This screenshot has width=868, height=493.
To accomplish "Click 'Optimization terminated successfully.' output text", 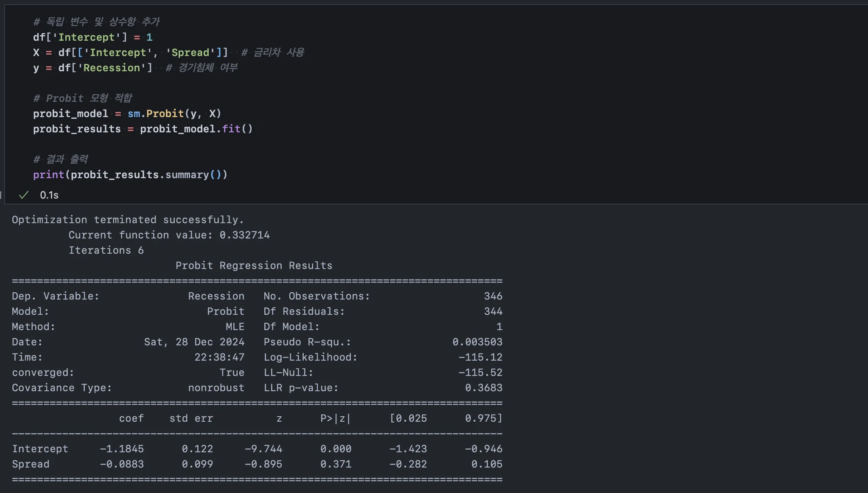I will pyautogui.click(x=128, y=220).
